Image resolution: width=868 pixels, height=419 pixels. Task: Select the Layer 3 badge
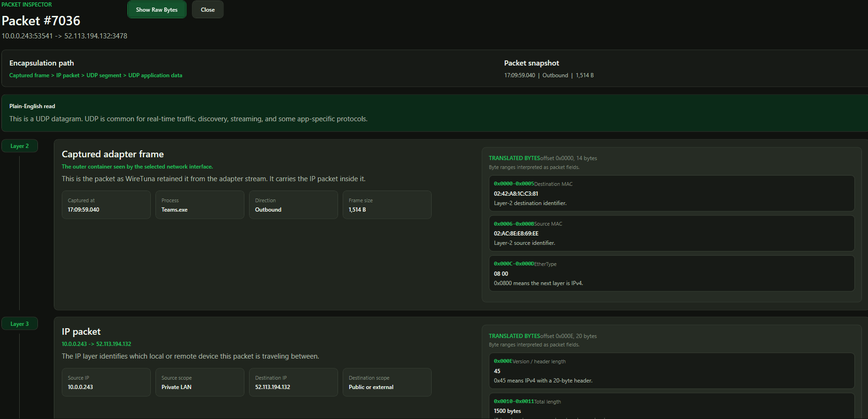point(20,324)
